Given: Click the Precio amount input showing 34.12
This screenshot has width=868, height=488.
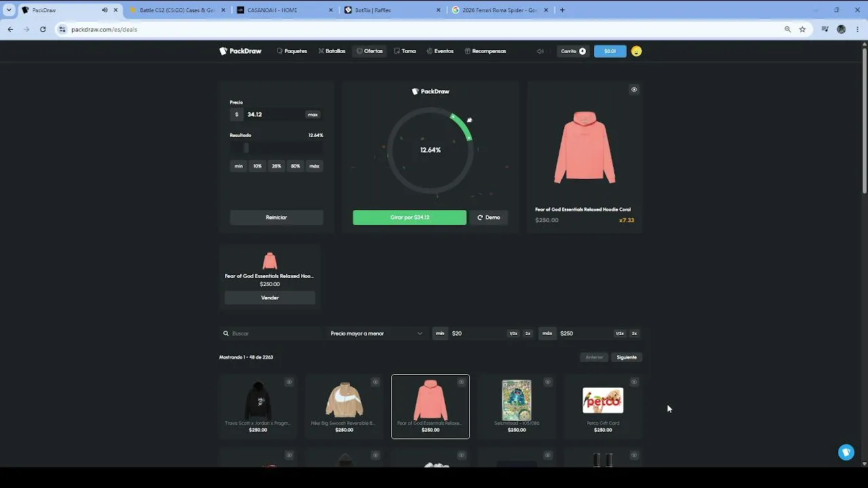Looking at the screenshot, I should (x=274, y=115).
